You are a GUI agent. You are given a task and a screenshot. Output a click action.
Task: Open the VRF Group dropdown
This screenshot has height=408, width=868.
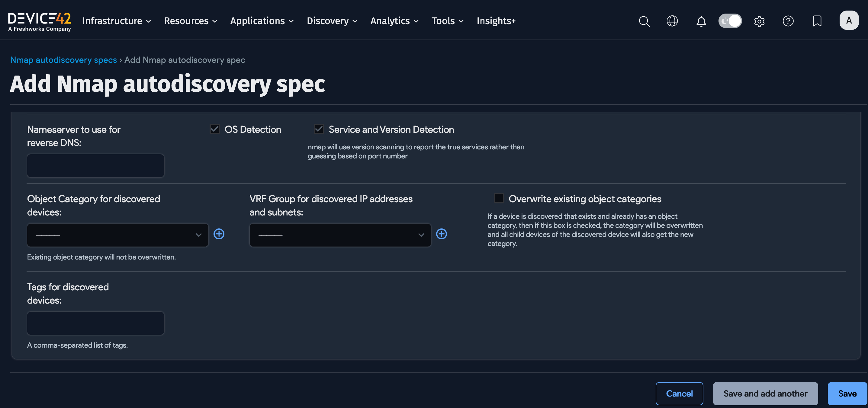coord(340,235)
